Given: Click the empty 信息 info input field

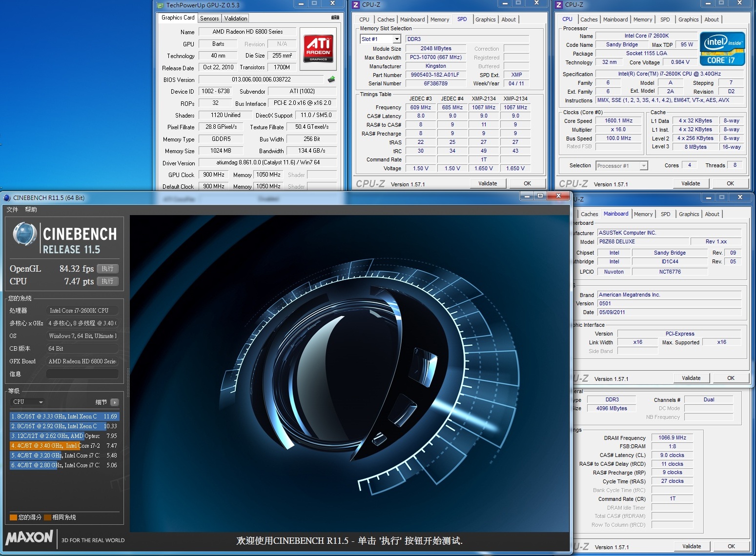Looking at the screenshot, I should pyautogui.click(x=82, y=374).
